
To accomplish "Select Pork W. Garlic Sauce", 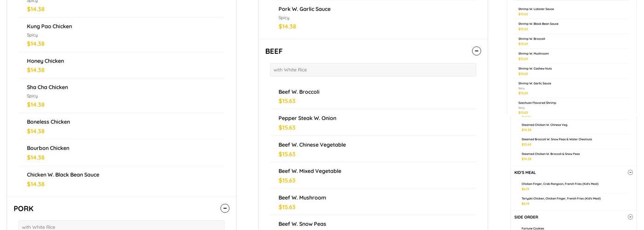I will pyautogui.click(x=305, y=9).
